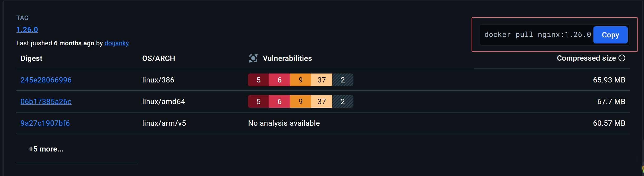Screen dimensions: 644x176
Task: Open digest 245e28066996
Action: coord(46,80)
